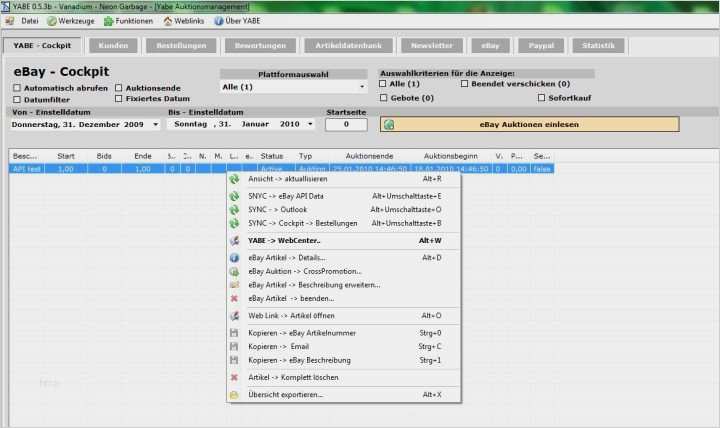Select the YABE - Cockpit tab
720x428 pixels.
[x=42, y=45]
